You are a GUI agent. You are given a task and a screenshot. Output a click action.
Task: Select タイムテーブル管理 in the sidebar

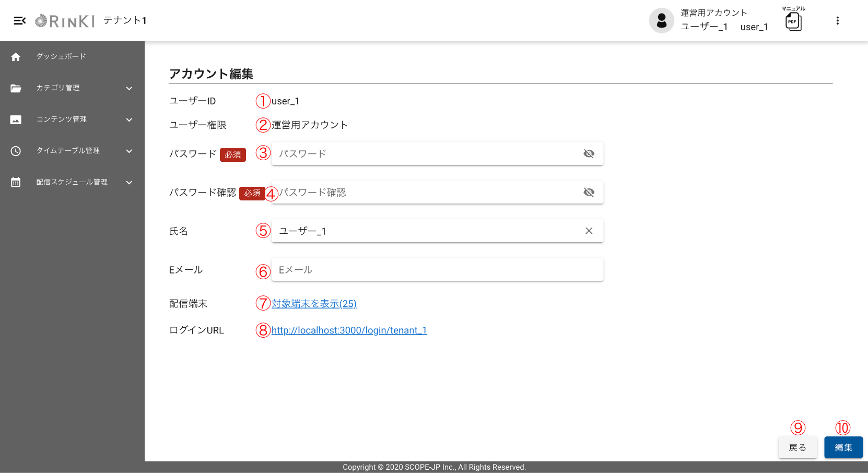pos(68,151)
